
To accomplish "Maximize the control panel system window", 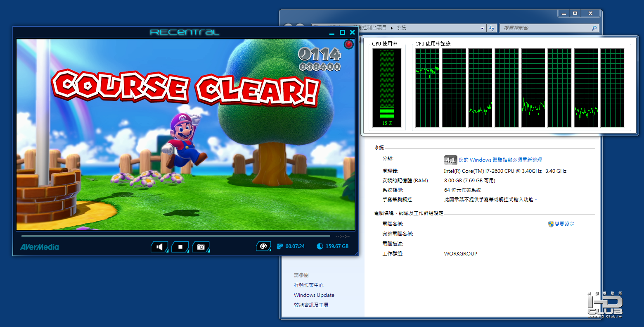I will 575,14.
